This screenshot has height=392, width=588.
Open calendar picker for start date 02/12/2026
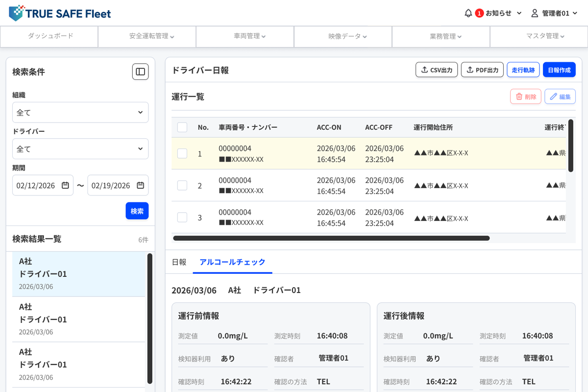[65, 185]
